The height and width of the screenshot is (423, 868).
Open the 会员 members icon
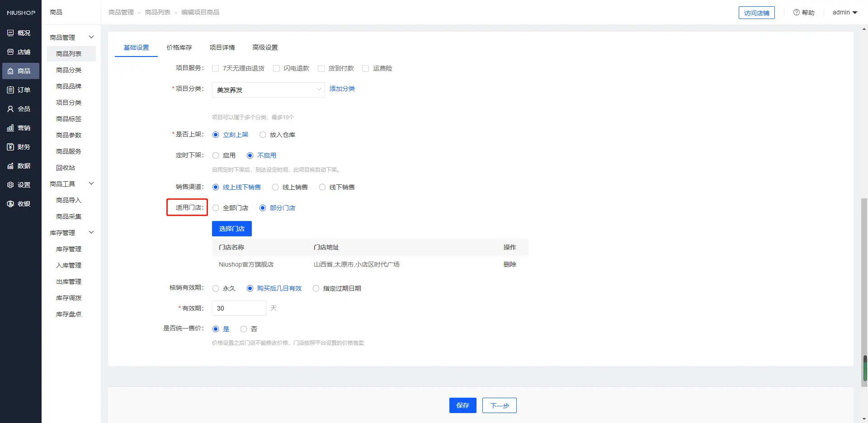pyautogui.click(x=10, y=109)
